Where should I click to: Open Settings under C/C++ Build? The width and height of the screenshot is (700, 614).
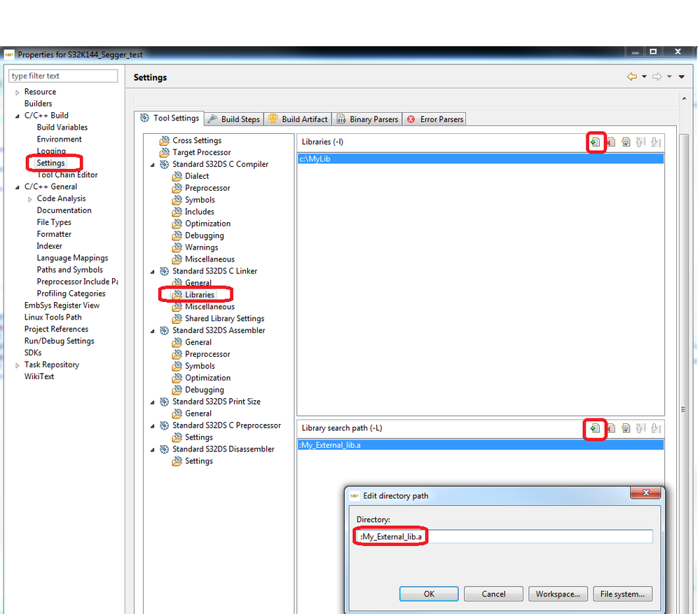point(50,163)
